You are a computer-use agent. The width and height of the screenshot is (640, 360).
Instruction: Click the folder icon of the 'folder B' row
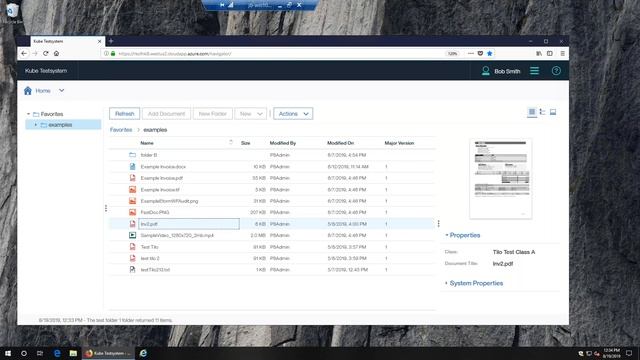click(x=132, y=155)
